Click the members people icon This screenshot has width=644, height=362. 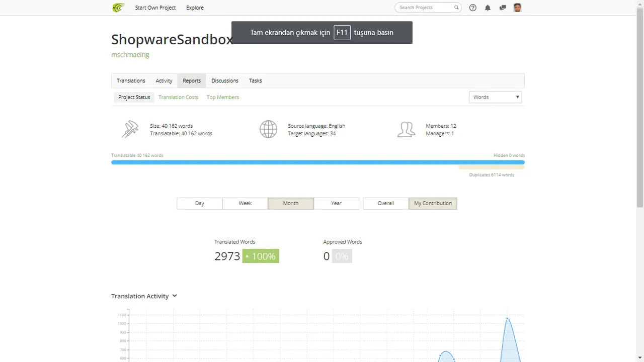pos(406,129)
